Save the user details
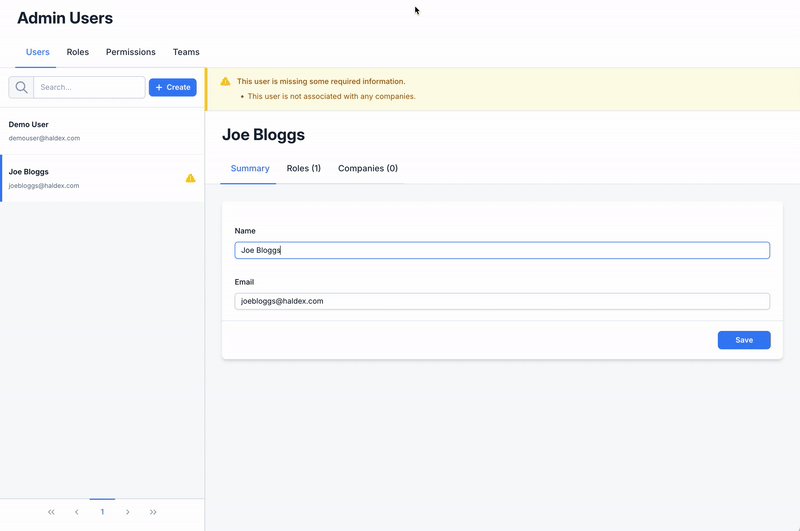The width and height of the screenshot is (800, 531). click(743, 340)
